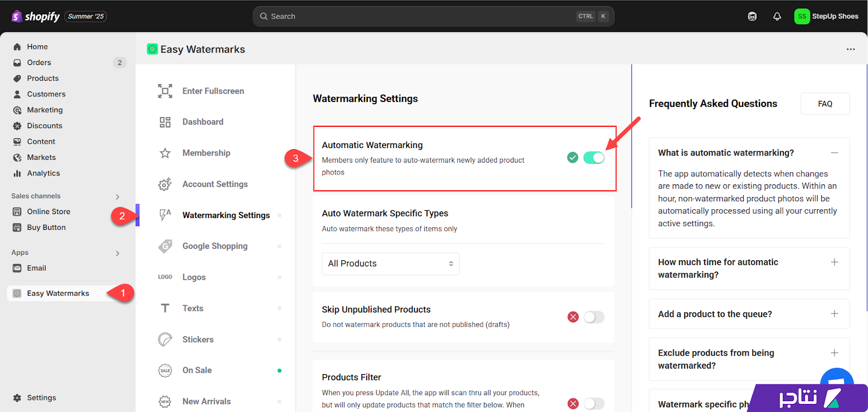
Task: Click the Analytics bar chart icon
Action: pyautogui.click(x=17, y=173)
